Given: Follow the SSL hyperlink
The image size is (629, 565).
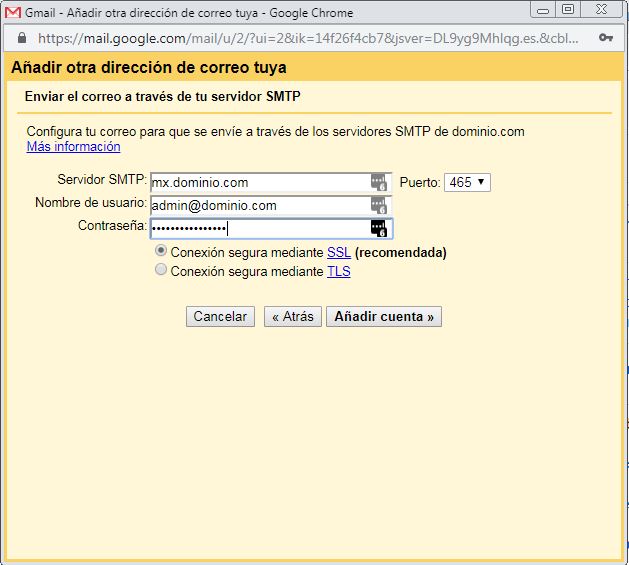Looking at the screenshot, I should [x=338, y=253].
